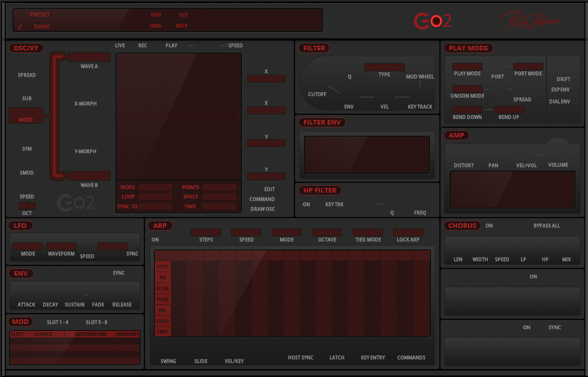Open the ARP SPEED selector
This screenshot has height=377, width=588.
tap(246, 232)
